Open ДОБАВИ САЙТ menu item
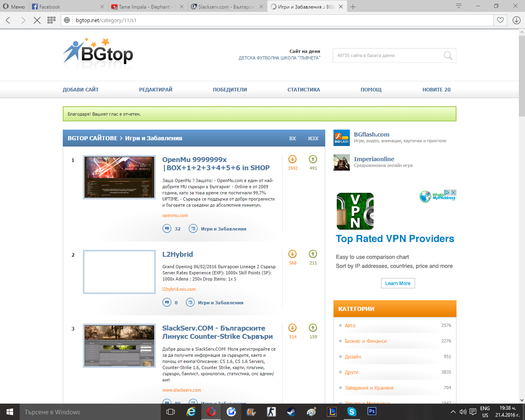The height and width of the screenshot is (420, 525). pos(80,89)
